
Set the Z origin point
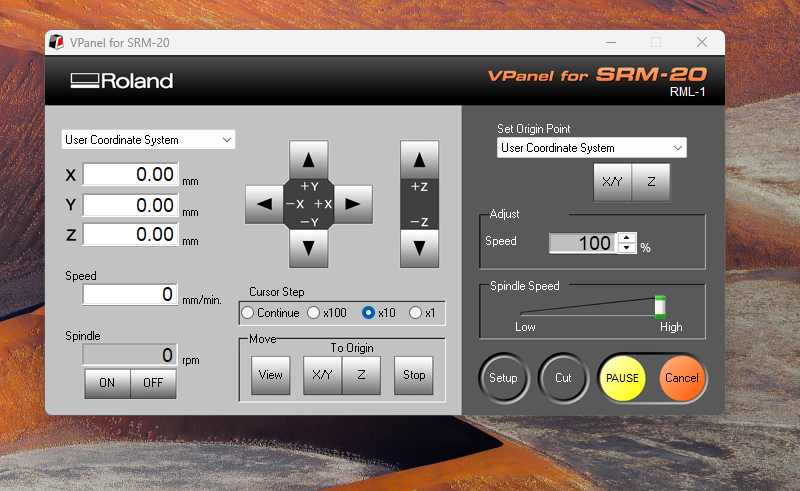(x=651, y=182)
